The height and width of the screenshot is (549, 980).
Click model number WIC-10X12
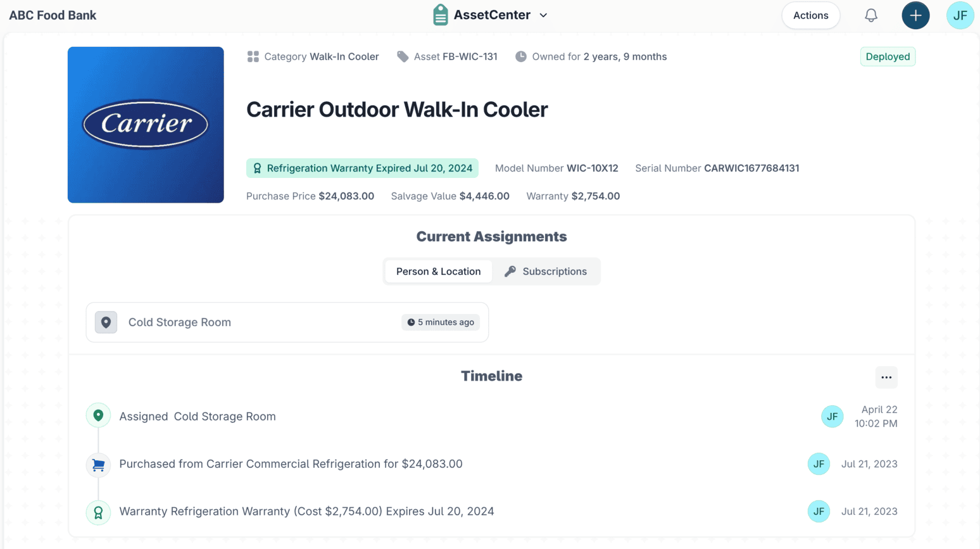[593, 168]
